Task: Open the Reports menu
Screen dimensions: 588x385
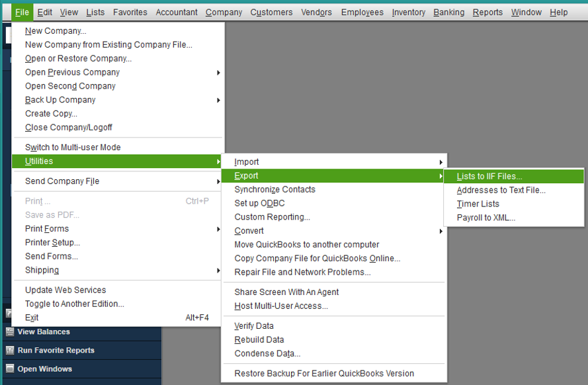Action: pos(487,13)
